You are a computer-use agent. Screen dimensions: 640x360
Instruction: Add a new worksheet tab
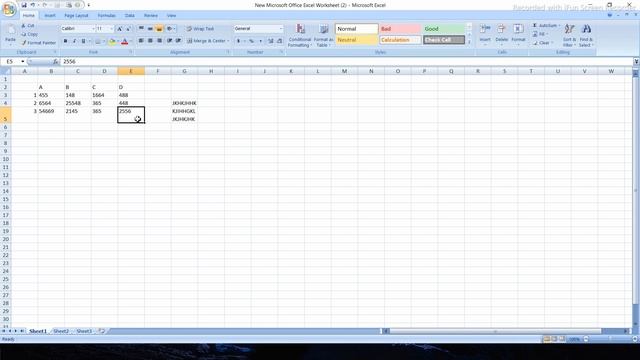click(102, 331)
